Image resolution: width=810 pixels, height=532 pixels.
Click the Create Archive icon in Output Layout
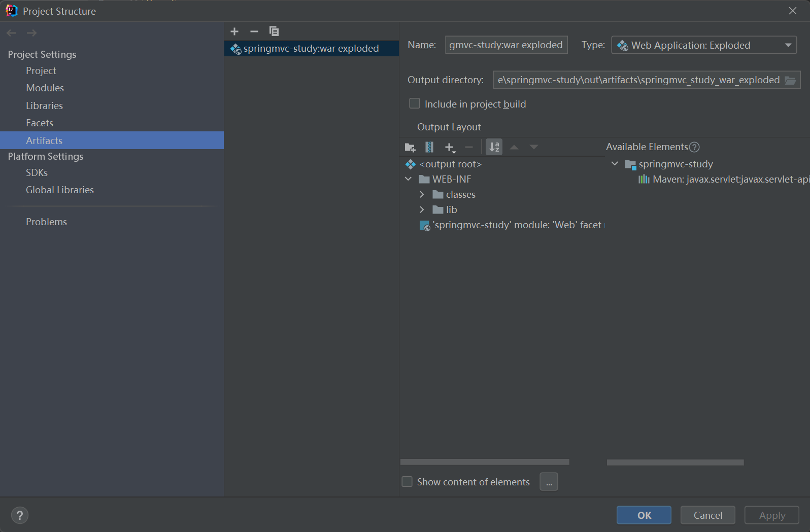click(429, 148)
